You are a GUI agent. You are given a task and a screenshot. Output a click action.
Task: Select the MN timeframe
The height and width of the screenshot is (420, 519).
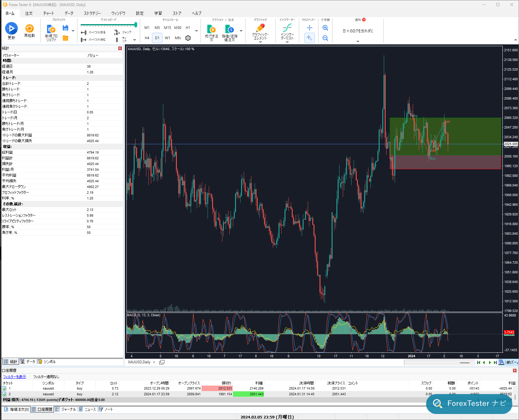[178, 38]
